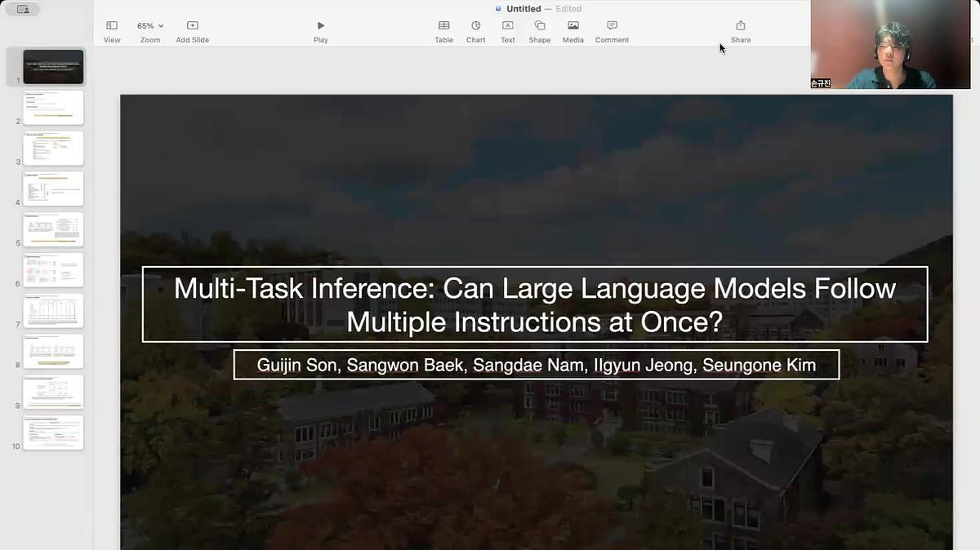Select slide 6 thumbnail

[53, 270]
